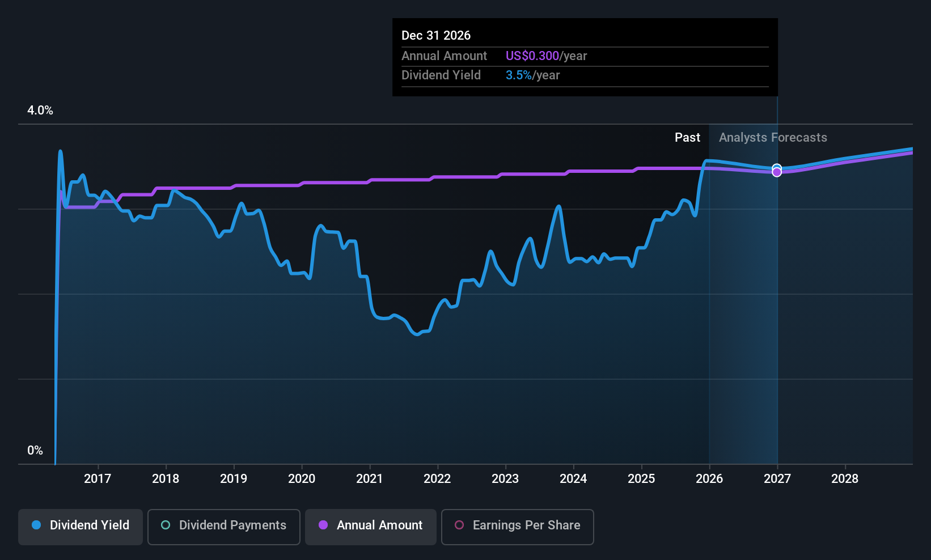Click the 4.0% y-axis label
Screen dimensions: 931x560
(40, 111)
